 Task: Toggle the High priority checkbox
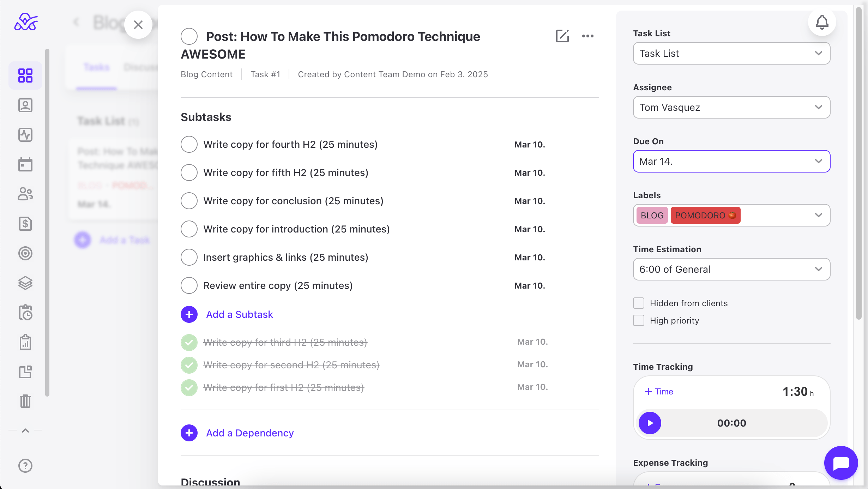click(x=639, y=321)
